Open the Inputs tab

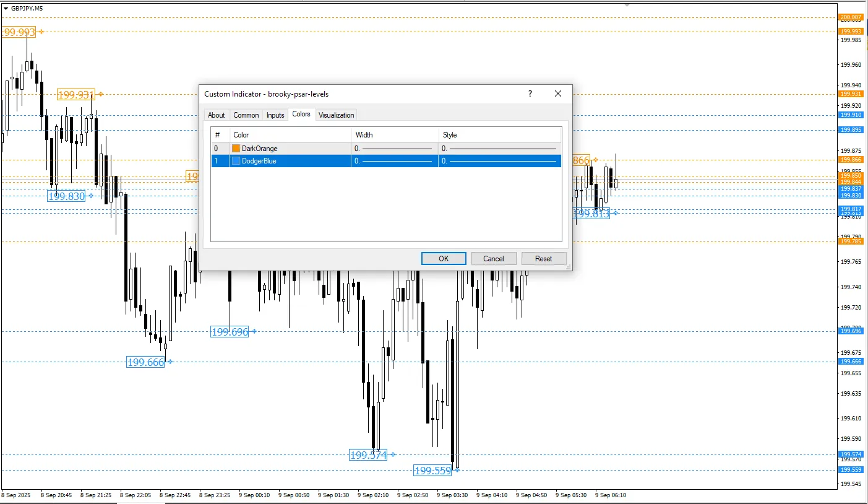pos(275,115)
